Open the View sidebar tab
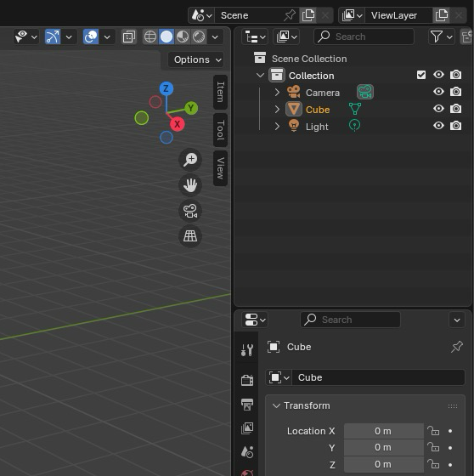This screenshot has width=474, height=476. (x=221, y=168)
